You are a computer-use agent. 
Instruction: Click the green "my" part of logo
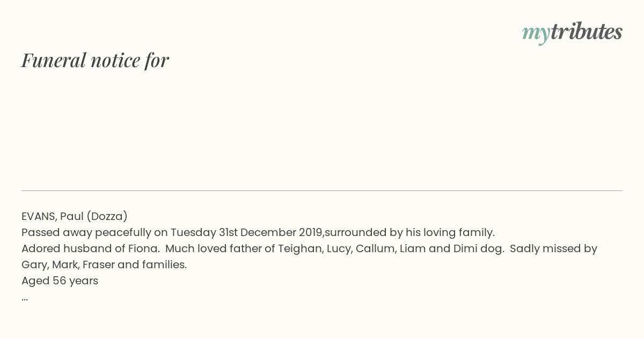click(536, 34)
